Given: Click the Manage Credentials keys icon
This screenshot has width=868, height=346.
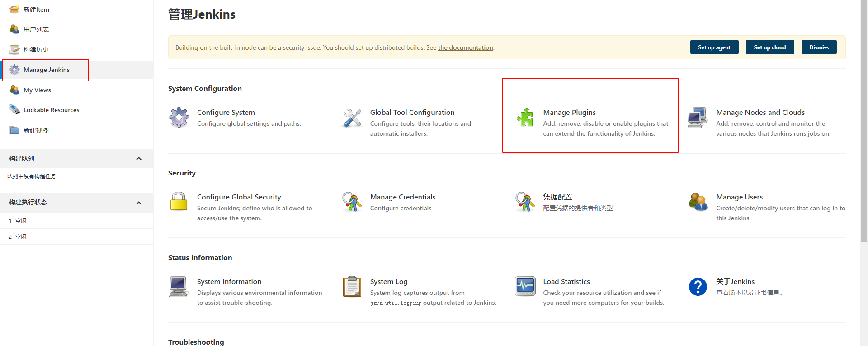Looking at the screenshot, I should click(352, 202).
